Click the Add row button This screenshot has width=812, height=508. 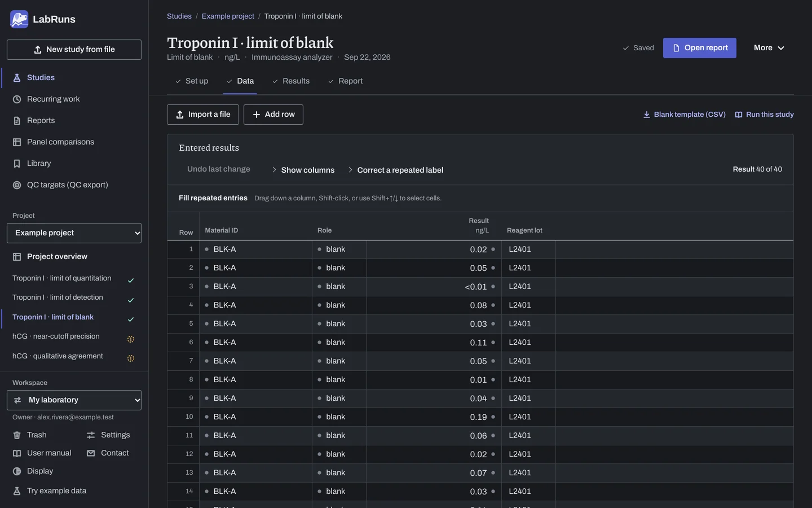pyautogui.click(x=273, y=115)
